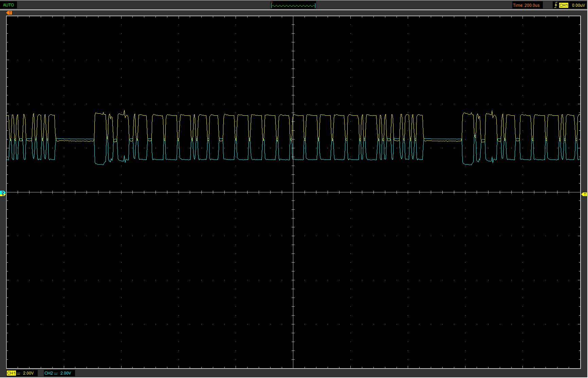Click the rising edge trigger slope icon
The width and height of the screenshot is (588, 378).
tap(555, 5)
